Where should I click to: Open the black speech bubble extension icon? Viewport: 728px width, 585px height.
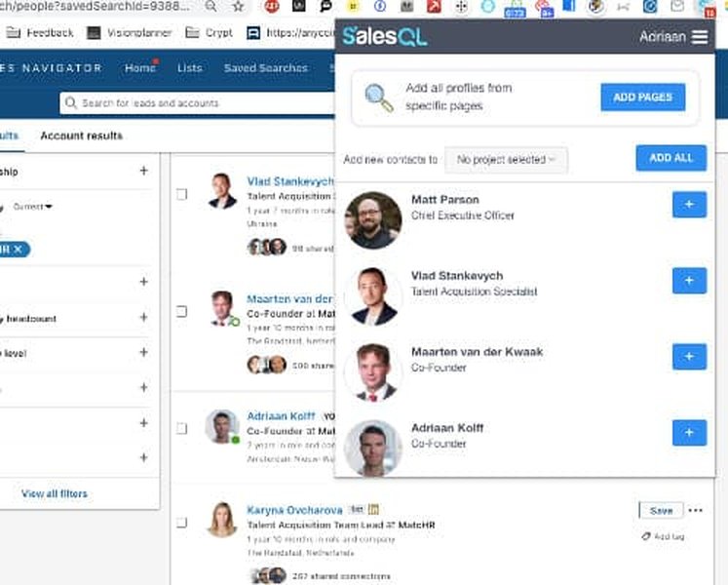(326, 6)
